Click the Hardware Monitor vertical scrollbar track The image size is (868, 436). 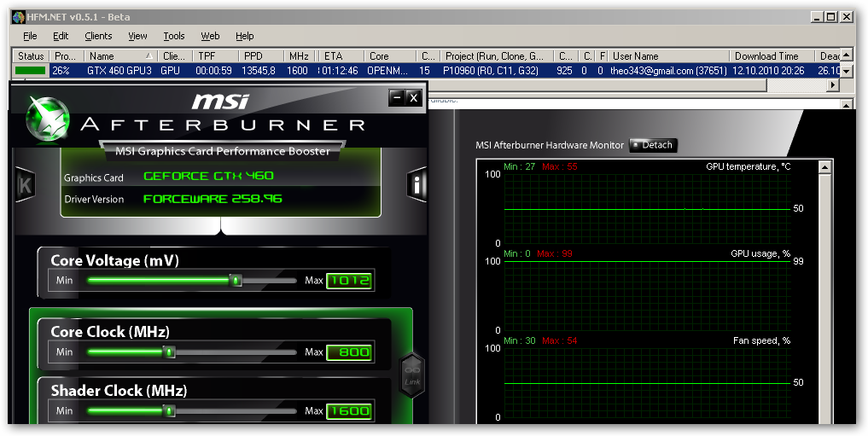824,299
